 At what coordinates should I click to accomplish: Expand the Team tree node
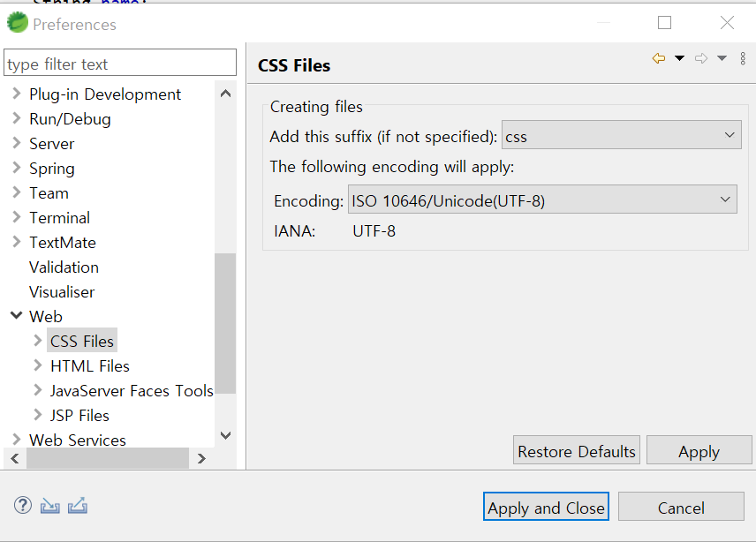point(17,192)
